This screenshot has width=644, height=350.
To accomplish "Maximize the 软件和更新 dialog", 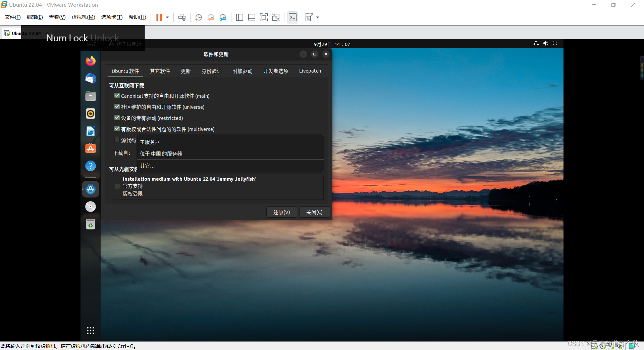I will pos(315,54).
